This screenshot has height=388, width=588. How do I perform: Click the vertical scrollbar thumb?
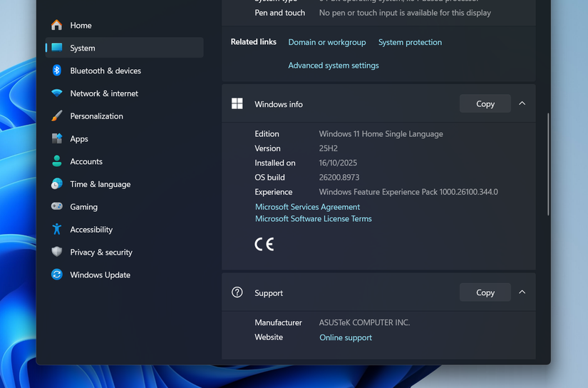point(548,164)
